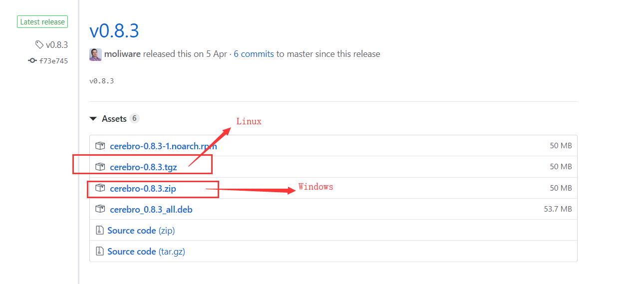Download cerebro-0.8.3.zip for Windows
Viewport: 644px width, 284px height.
point(143,189)
